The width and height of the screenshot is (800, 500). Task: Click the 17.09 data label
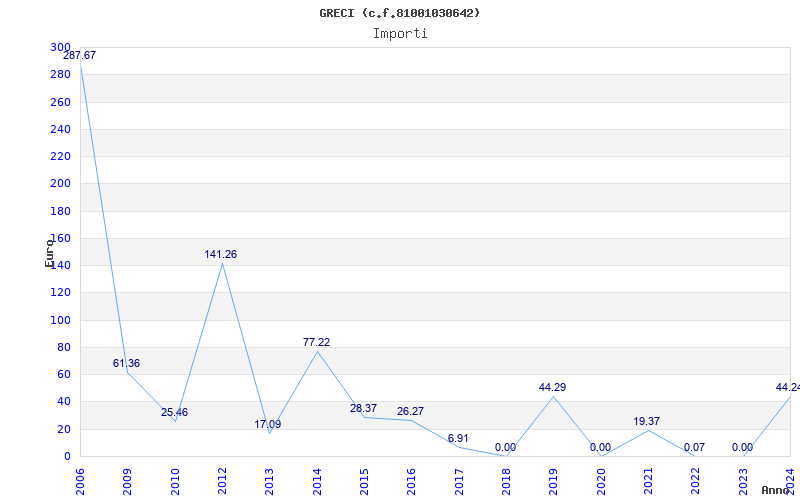click(x=268, y=425)
